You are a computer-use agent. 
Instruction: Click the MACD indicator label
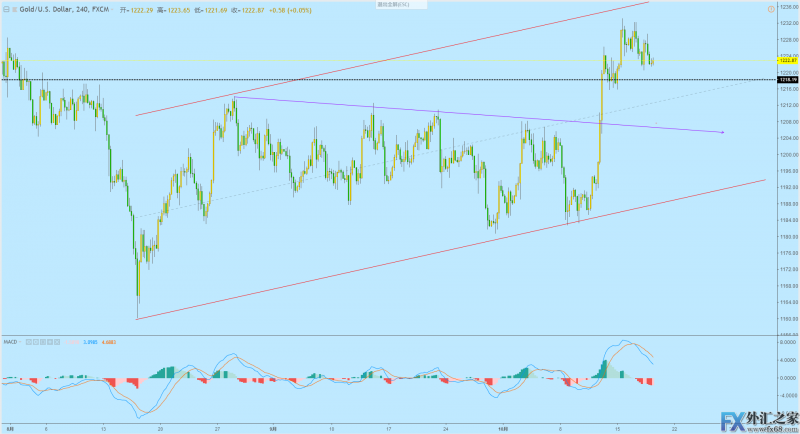pos(10,340)
